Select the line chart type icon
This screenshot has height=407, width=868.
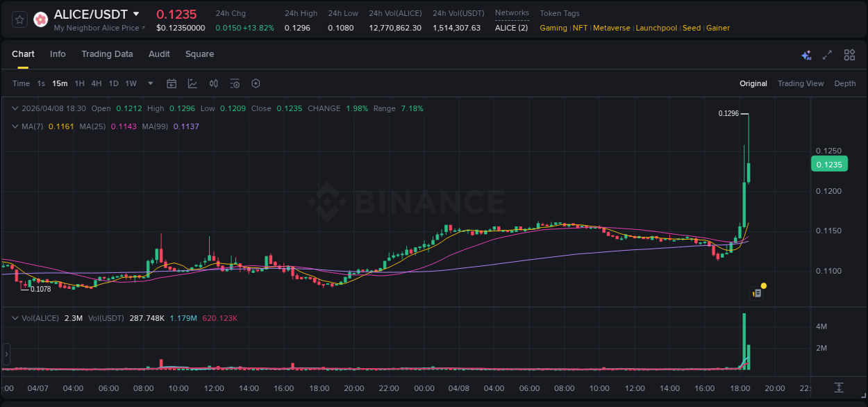192,83
